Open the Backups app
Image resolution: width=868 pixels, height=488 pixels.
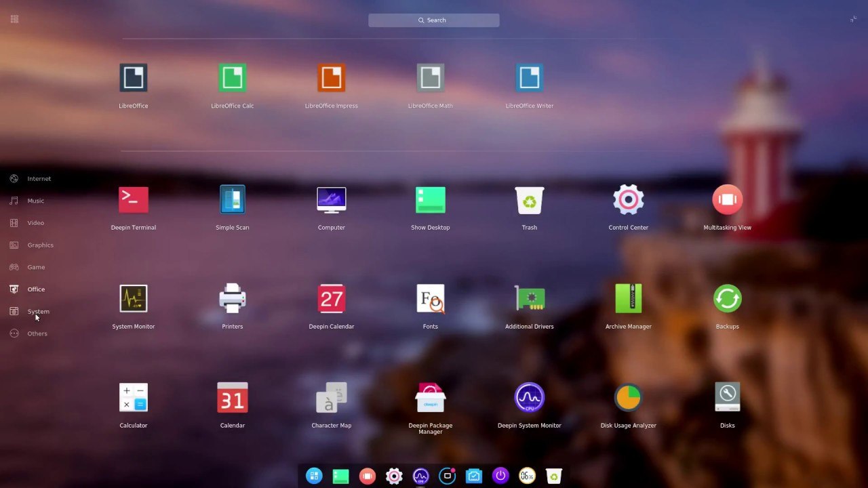728,299
